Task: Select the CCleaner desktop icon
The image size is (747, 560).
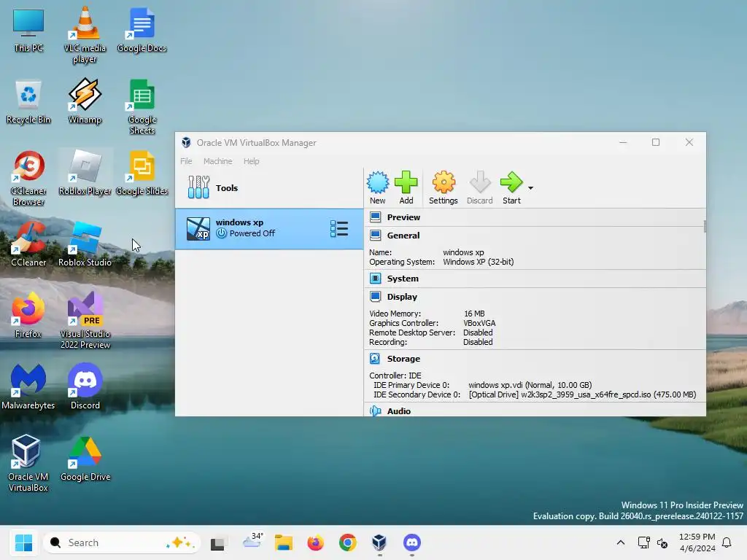Action: coord(28,244)
